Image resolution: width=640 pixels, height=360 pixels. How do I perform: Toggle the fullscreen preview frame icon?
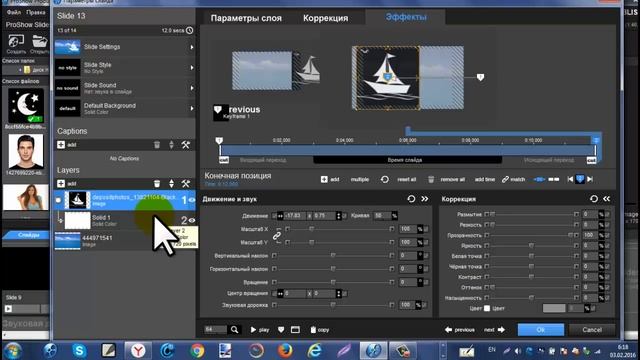point(296,329)
